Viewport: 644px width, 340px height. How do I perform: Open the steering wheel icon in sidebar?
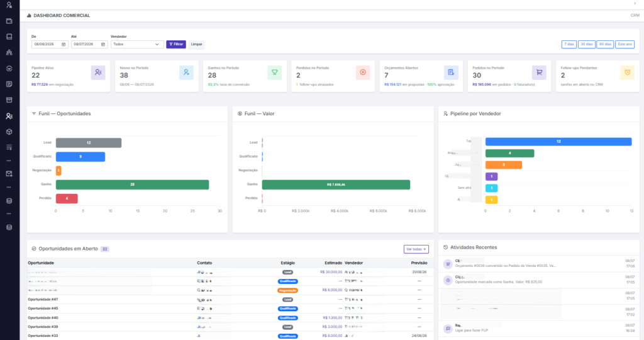pyautogui.click(x=9, y=69)
